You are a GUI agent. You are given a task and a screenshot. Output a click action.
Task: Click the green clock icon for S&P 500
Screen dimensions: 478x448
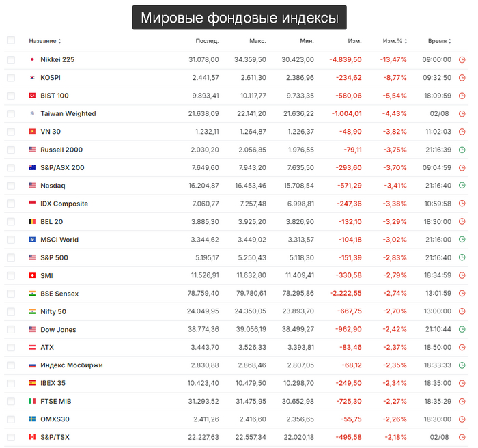pyautogui.click(x=462, y=257)
